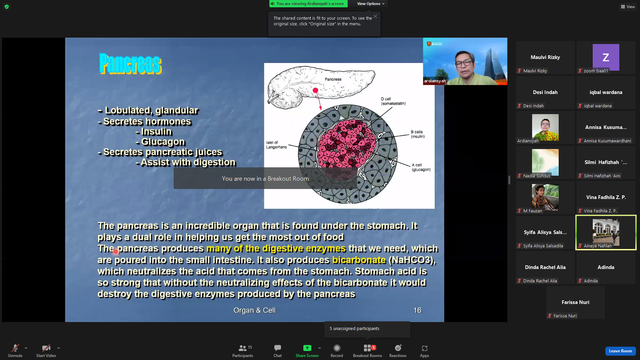640x360 pixels.
Task: Open the View Options dropdown at top
Action: pyautogui.click(x=371, y=4)
